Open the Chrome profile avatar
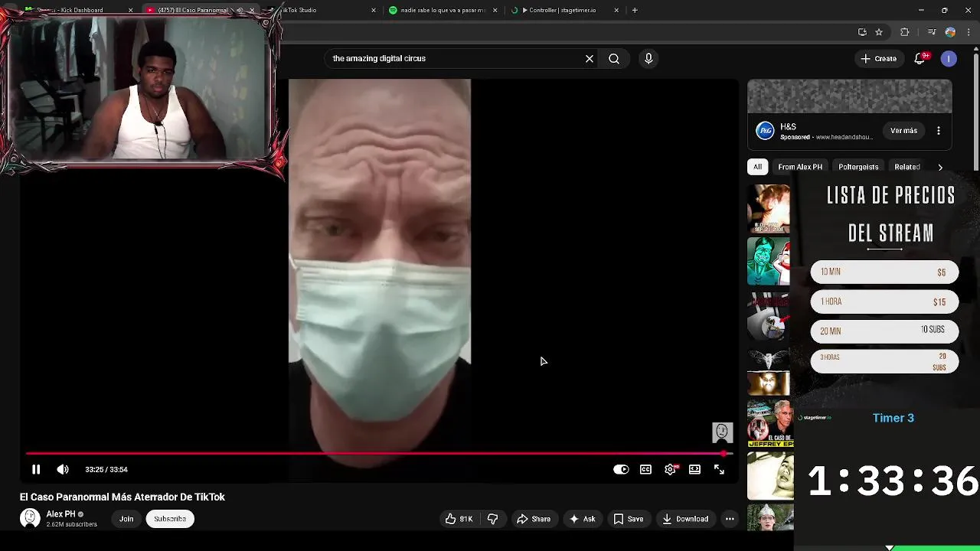 [950, 32]
